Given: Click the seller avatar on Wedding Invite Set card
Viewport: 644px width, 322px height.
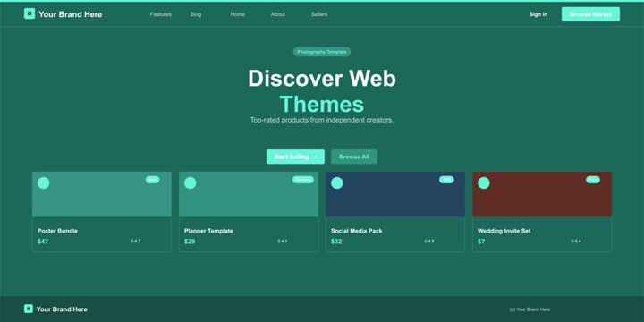Looking at the screenshot, I should point(483,182).
